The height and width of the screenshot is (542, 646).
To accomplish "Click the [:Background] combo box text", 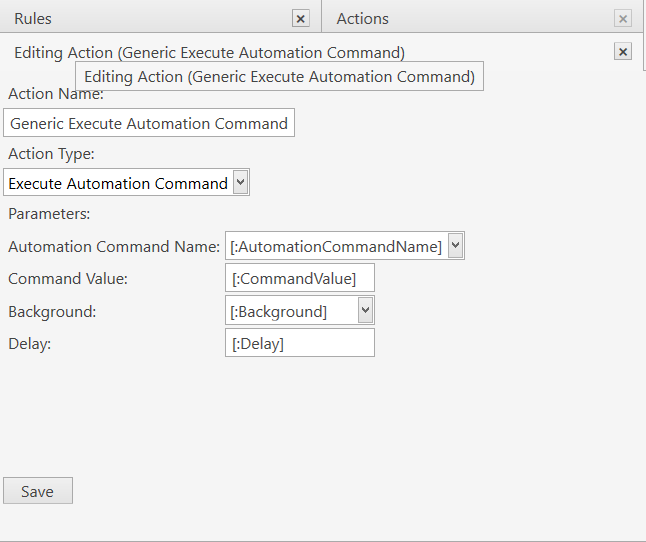I will tap(279, 311).
